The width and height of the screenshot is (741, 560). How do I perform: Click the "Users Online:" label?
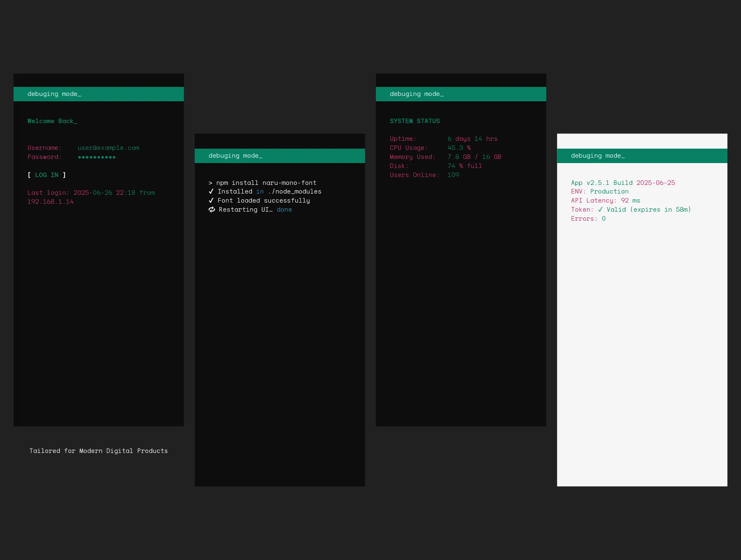click(414, 175)
